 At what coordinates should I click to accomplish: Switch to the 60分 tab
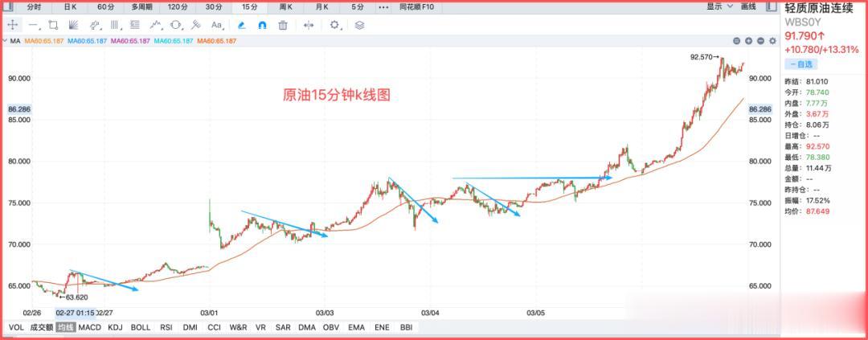click(105, 7)
